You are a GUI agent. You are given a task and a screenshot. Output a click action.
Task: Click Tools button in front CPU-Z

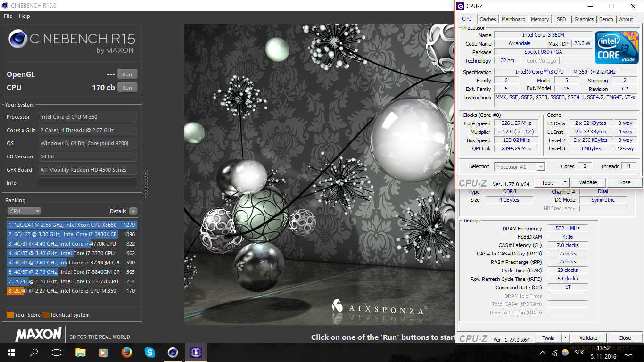point(548,182)
